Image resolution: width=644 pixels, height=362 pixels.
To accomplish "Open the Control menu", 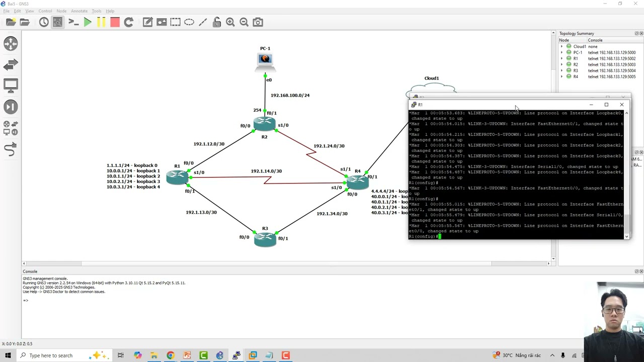I will 45,11.
